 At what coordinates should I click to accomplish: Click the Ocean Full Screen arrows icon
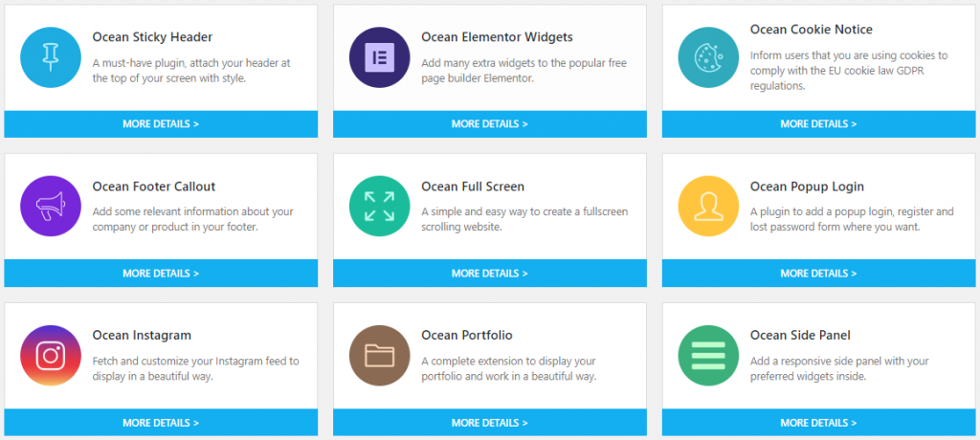point(379,207)
